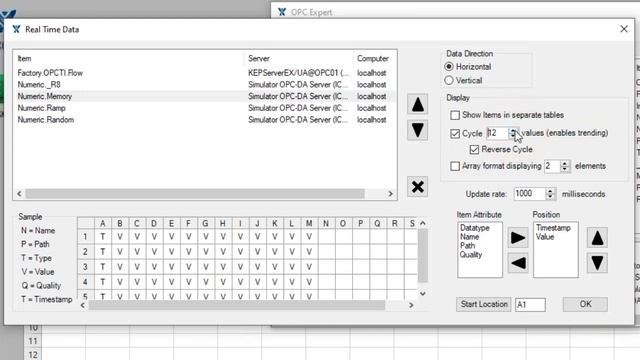Select Name in Item Attribute list
The width and height of the screenshot is (640, 360).
pos(469,237)
